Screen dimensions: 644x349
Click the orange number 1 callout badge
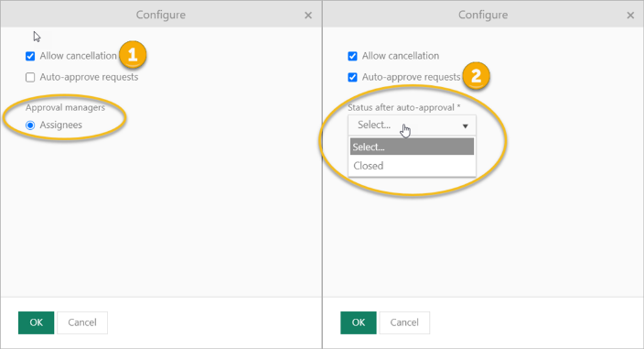tap(133, 55)
